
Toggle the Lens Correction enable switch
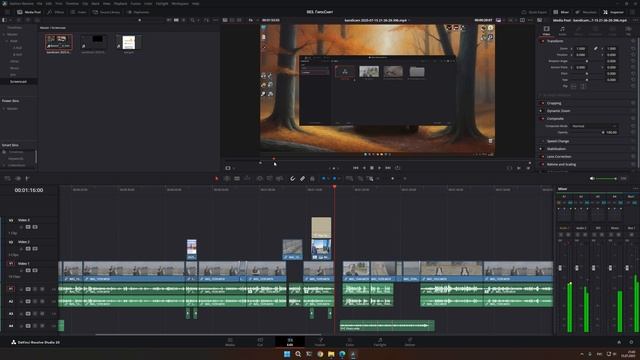(542, 157)
